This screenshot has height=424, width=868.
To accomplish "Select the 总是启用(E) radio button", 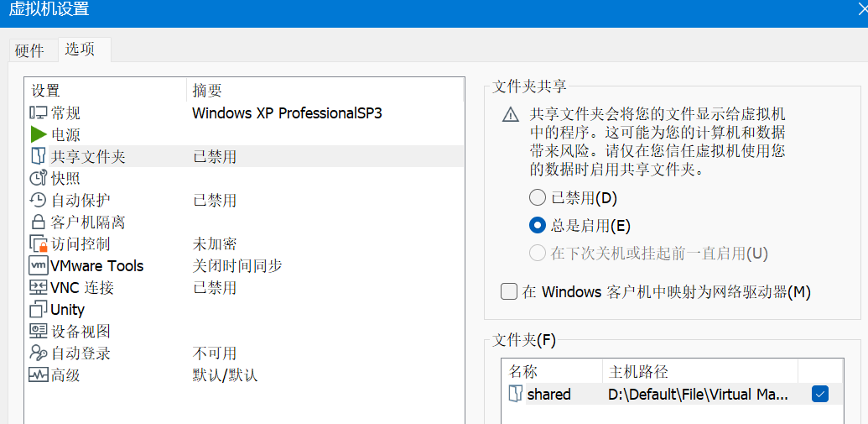I will click(538, 225).
